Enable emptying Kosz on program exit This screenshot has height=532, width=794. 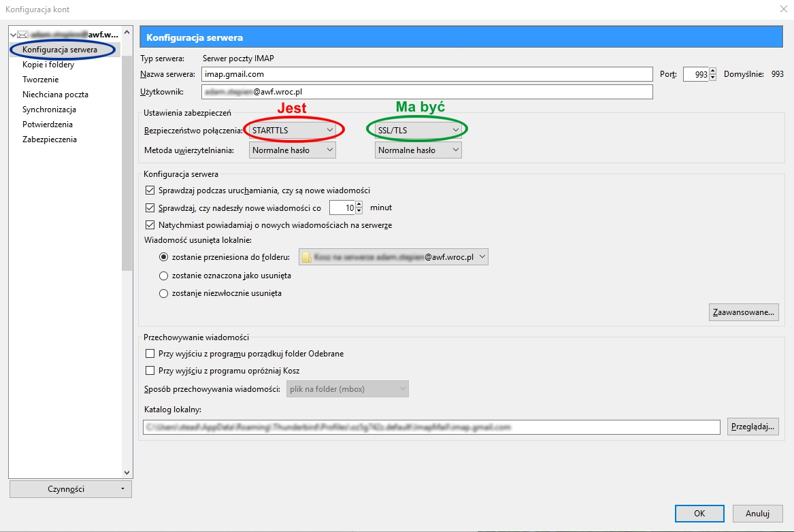click(150, 371)
